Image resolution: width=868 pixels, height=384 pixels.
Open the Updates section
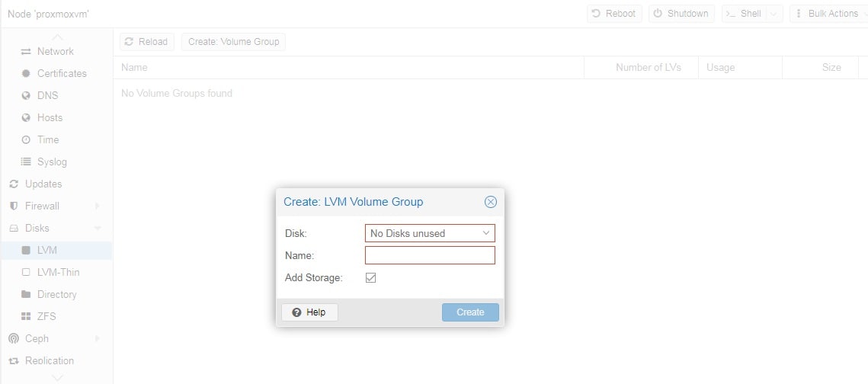[x=43, y=184]
